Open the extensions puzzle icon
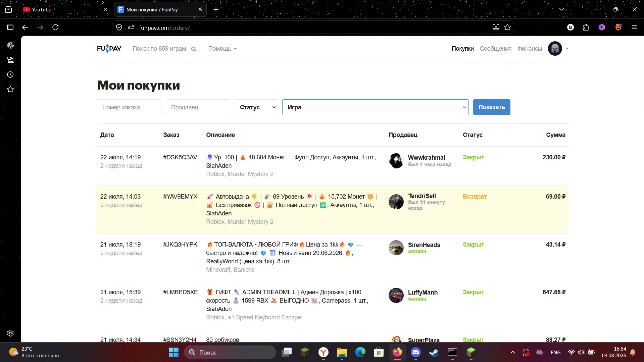644x362 pixels. pyautogui.click(x=586, y=27)
